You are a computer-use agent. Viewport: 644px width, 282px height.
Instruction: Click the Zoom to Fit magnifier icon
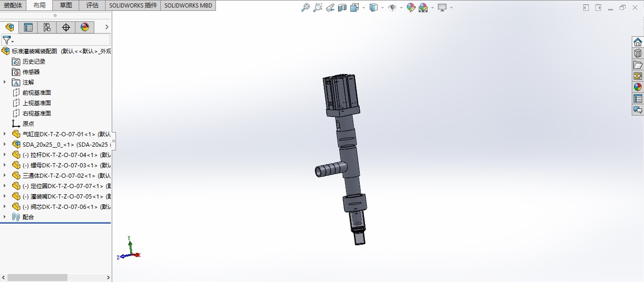point(305,8)
